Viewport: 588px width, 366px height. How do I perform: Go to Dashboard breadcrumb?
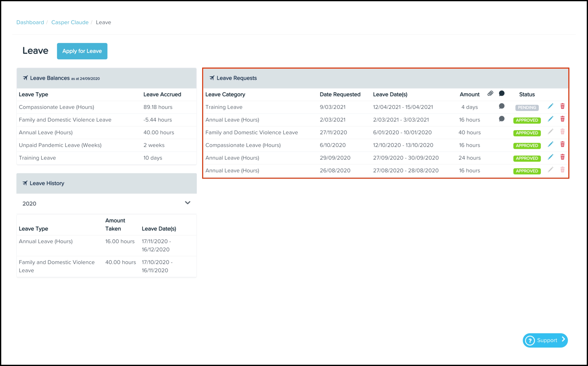pos(30,22)
